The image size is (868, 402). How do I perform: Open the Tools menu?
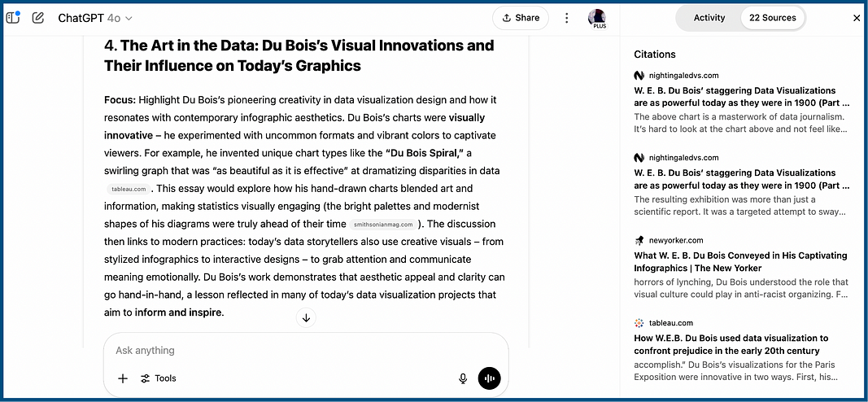click(x=159, y=378)
